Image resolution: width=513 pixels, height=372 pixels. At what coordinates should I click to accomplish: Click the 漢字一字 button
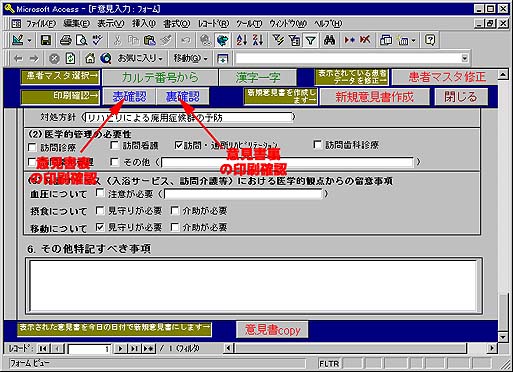(257, 77)
